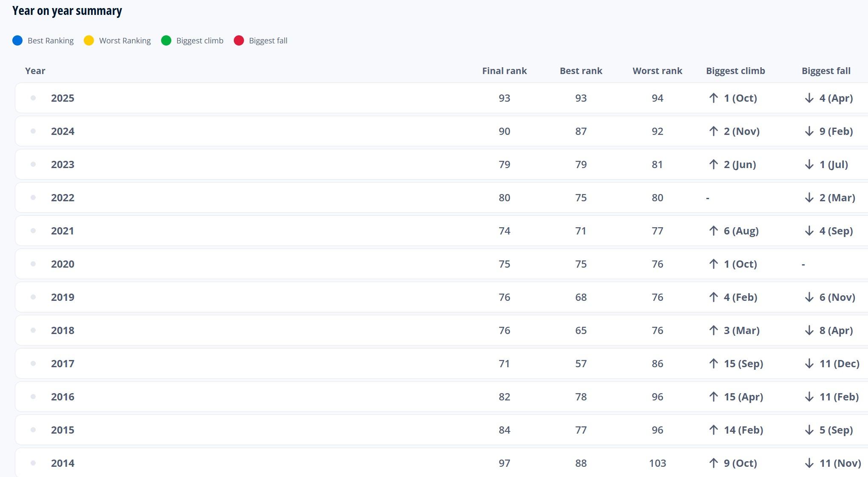The image size is (868, 477).
Task: Click the Worst rank column header
Action: (657, 71)
